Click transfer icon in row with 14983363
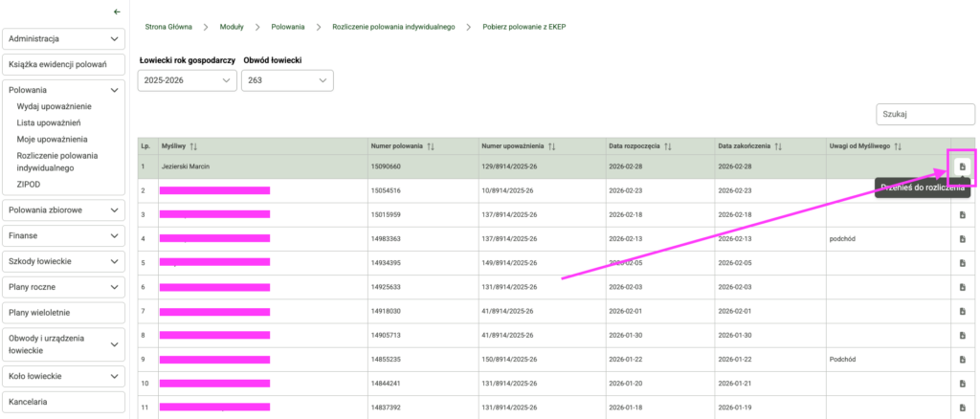 [x=962, y=238]
